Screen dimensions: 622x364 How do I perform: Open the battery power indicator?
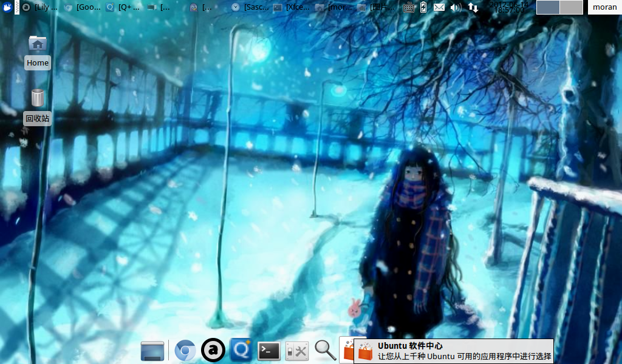(x=423, y=7)
